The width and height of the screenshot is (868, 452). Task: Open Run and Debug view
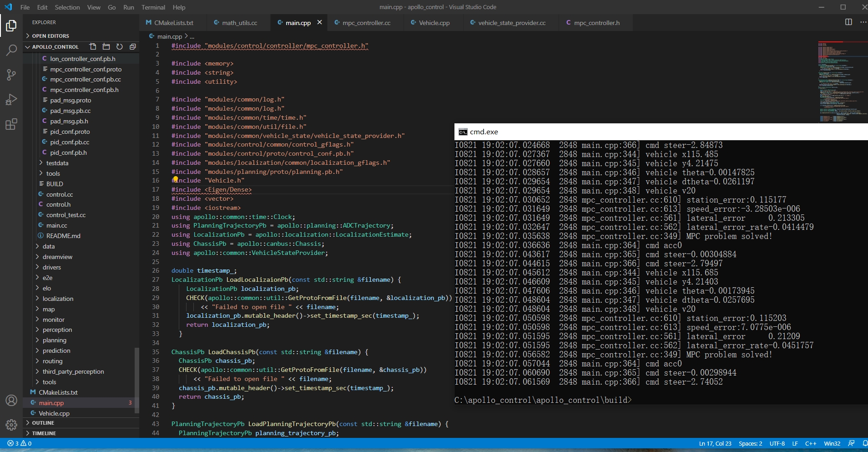[x=11, y=99]
